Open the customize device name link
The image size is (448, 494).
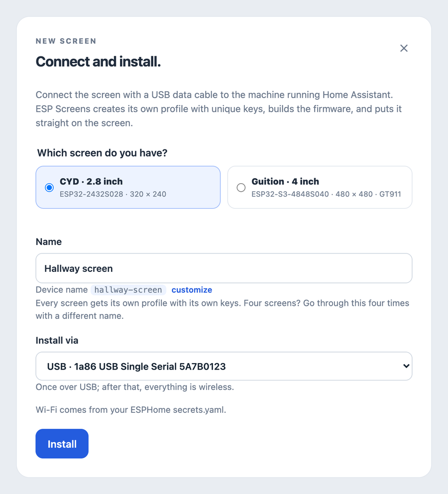click(x=192, y=290)
